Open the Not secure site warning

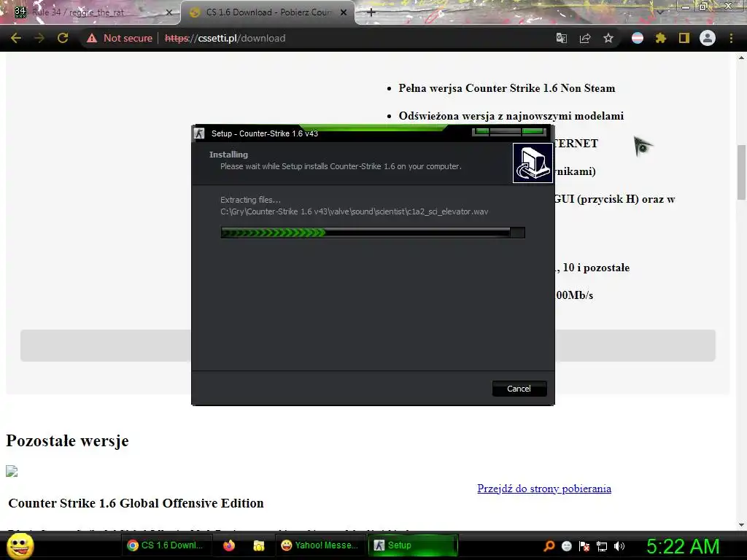click(120, 38)
